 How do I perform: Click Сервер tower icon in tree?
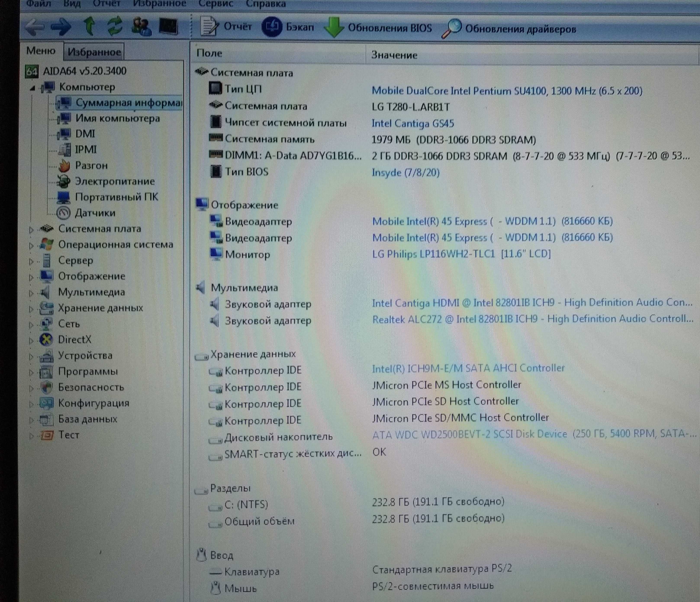click(47, 260)
